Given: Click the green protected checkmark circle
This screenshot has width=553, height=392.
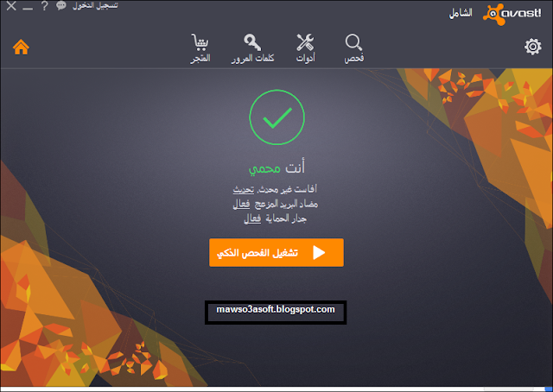Looking at the screenshot, I should pyautogui.click(x=276, y=117).
